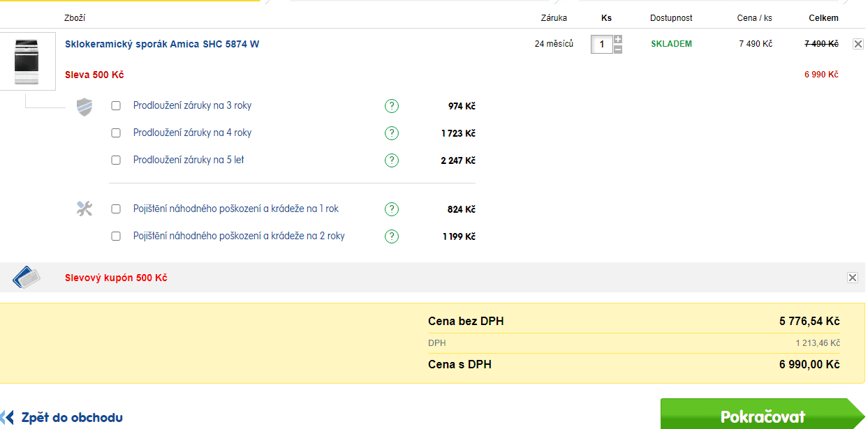Tick the 4-year warranty extension checkbox

point(116,133)
